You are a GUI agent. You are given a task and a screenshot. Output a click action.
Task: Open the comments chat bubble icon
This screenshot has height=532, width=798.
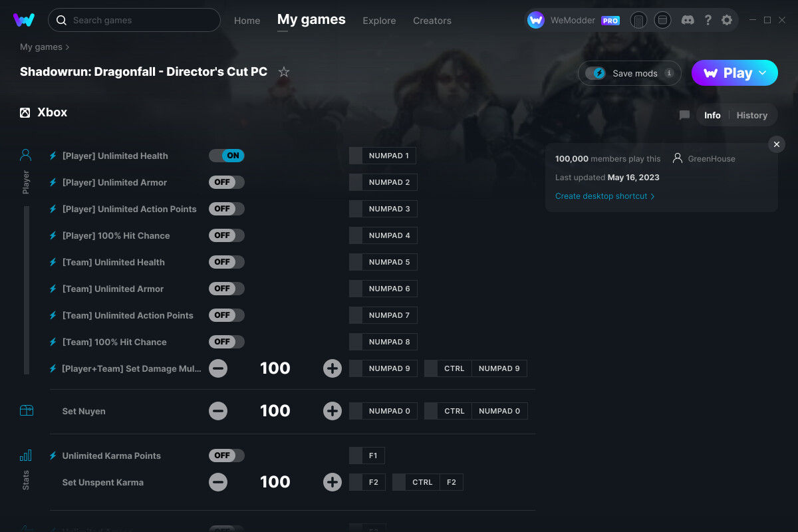tap(684, 115)
